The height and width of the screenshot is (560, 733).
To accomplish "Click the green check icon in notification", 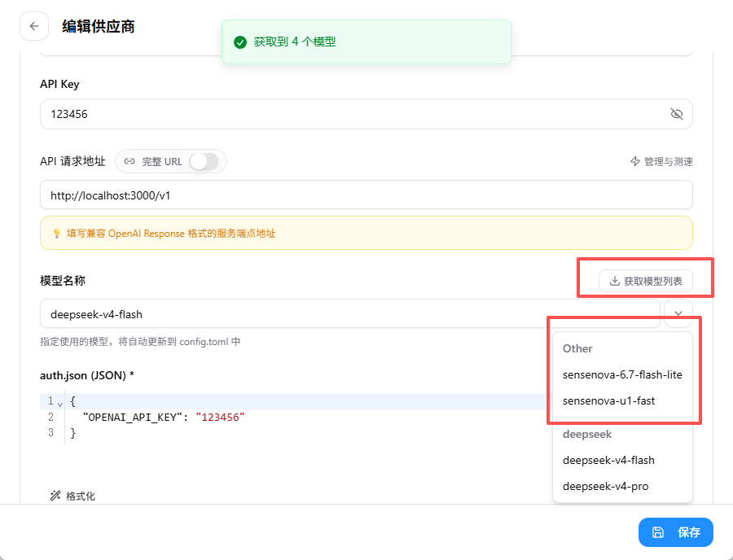I will point(240,42).
